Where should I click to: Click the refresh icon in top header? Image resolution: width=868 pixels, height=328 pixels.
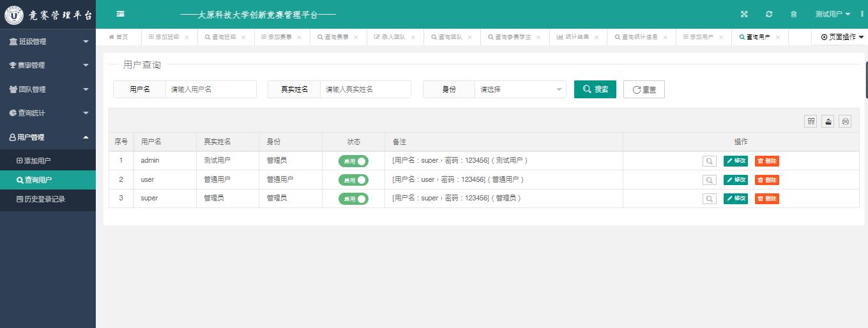(769, 15)
